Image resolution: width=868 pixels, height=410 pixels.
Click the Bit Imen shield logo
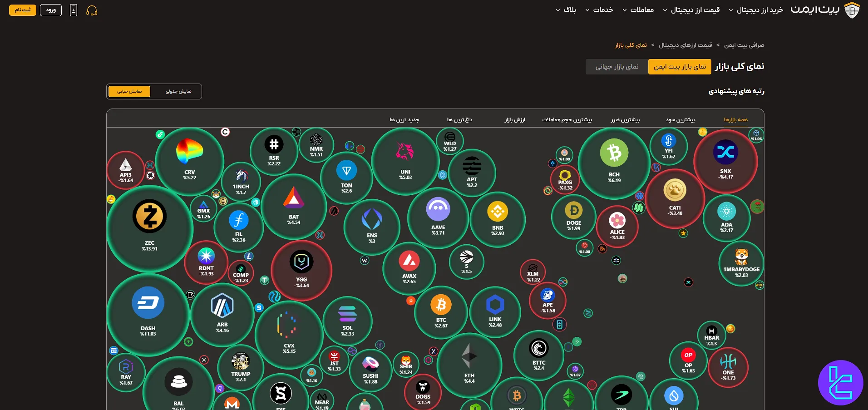[852, 10]
